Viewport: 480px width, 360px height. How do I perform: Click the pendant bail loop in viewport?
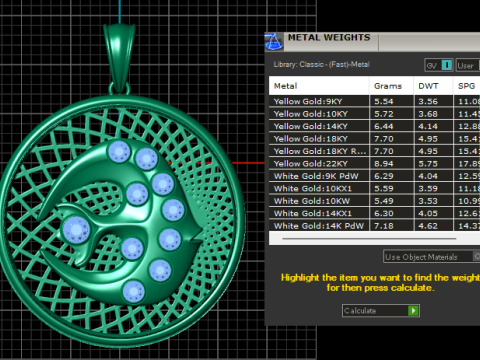tap(120, 57)
